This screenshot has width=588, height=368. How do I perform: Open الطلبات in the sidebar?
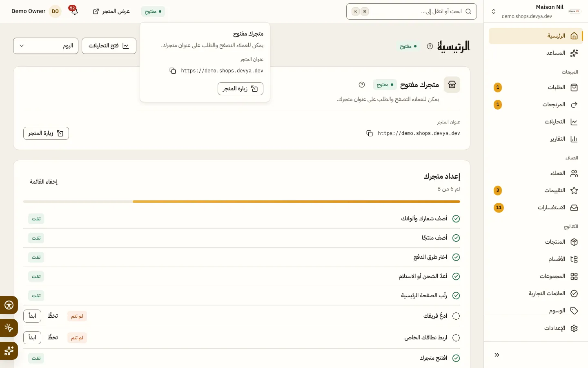coord(536,88)
